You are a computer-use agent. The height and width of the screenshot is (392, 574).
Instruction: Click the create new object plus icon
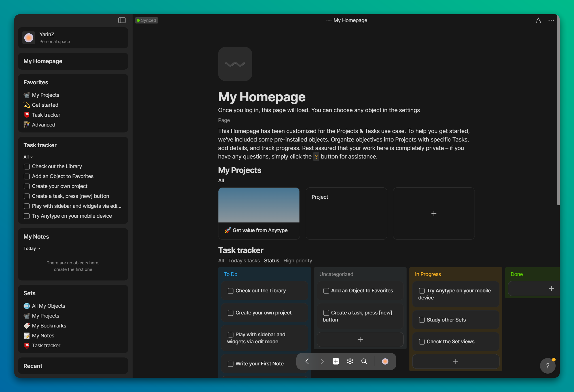(336, 361)
